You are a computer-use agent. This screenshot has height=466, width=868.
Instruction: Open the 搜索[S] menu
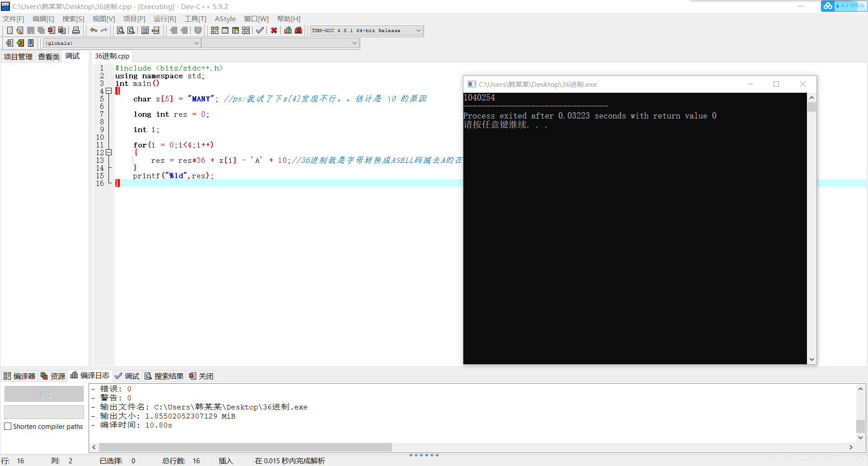(x=73, y=19)
